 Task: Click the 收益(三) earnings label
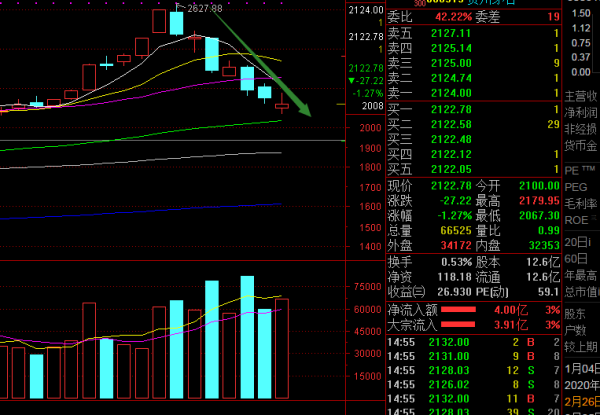(x=406, y=291)
